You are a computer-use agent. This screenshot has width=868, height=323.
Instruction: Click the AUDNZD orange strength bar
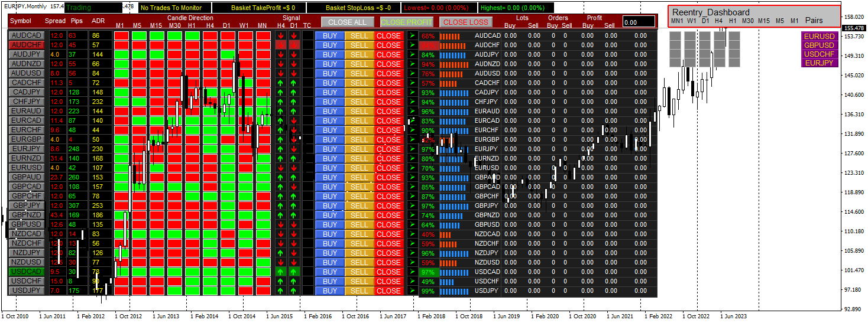point(454,64)
